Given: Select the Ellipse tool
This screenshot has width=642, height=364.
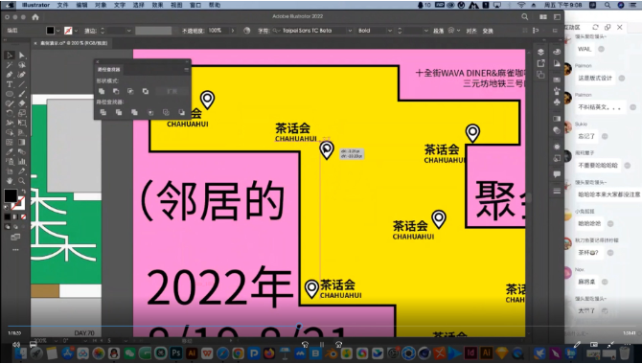Looking at the screenshot, I should coord(10,94).
